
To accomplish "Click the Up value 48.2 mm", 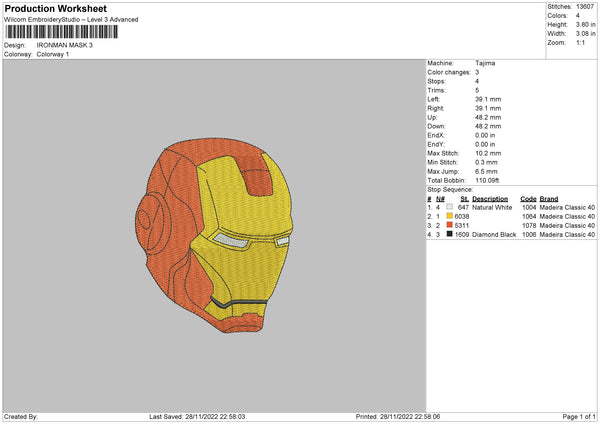I will coord(488,117).
